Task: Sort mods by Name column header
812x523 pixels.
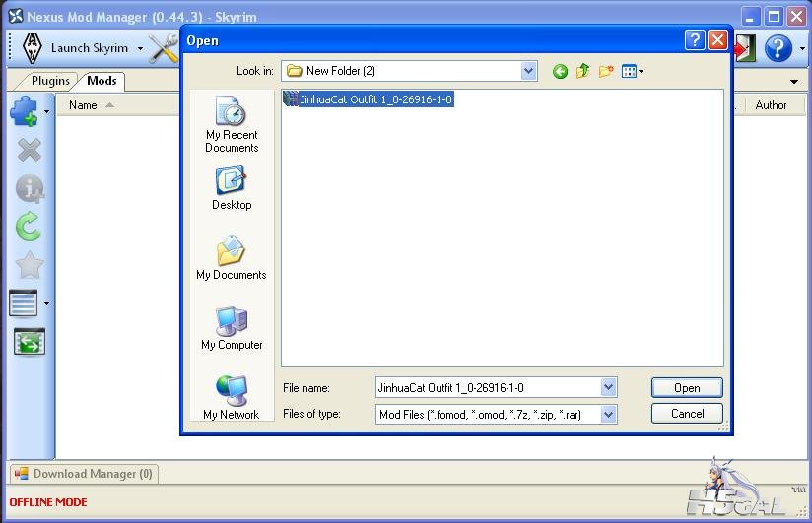Action: pyautogui.click(x=83, y=105)
